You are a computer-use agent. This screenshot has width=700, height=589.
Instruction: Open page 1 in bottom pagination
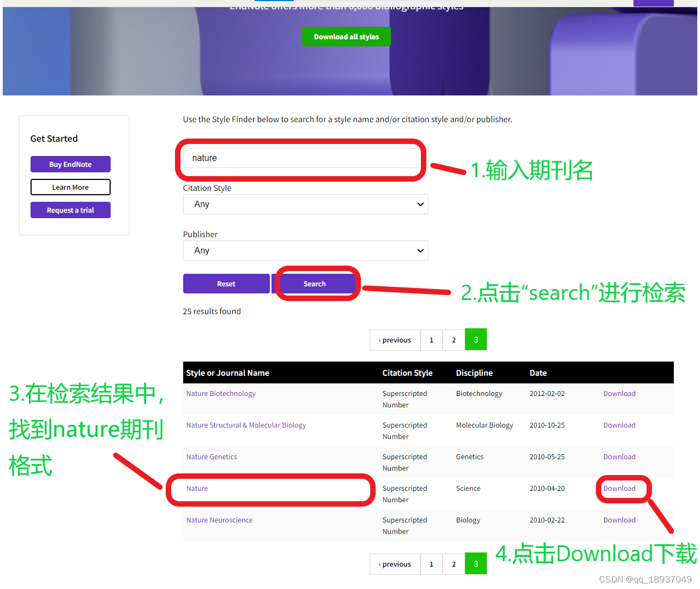tap(431, 564)
